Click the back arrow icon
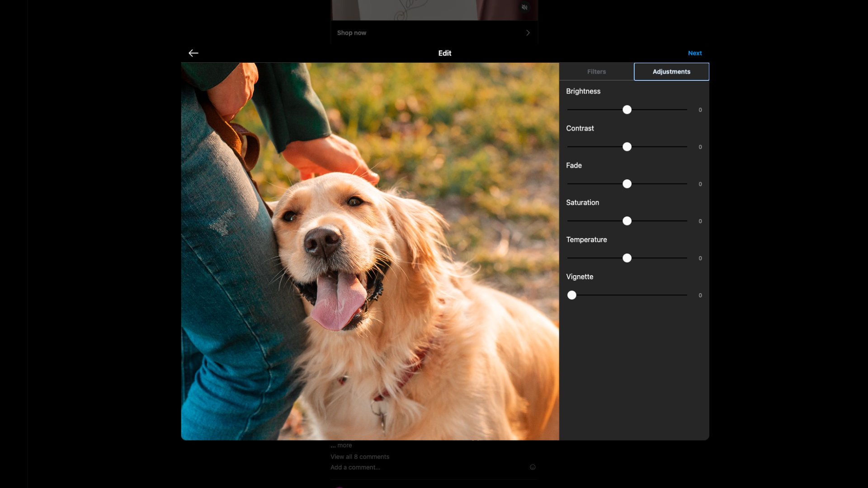The height and width of the screenshot is (488, 868). click(193, 53)
